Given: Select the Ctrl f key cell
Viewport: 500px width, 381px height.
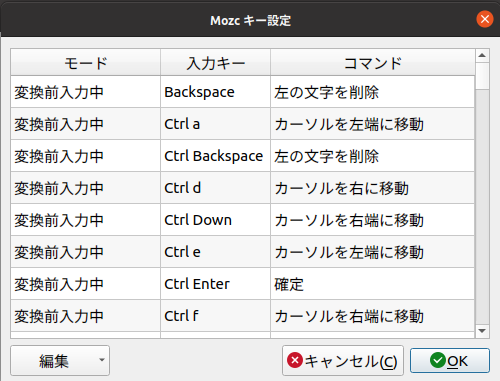Looking at the screenshot, I should pyautogui.click(x=215, y=316).
